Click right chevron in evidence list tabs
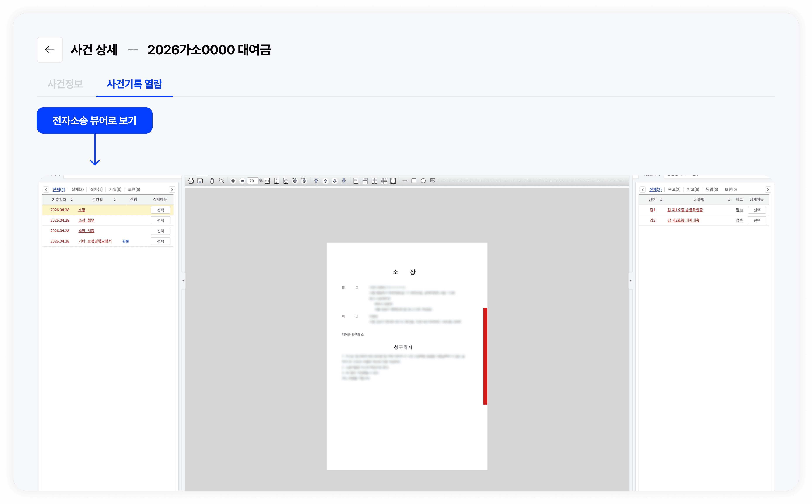This screenshot has height=504, width=812. click(x=768, y=190)
